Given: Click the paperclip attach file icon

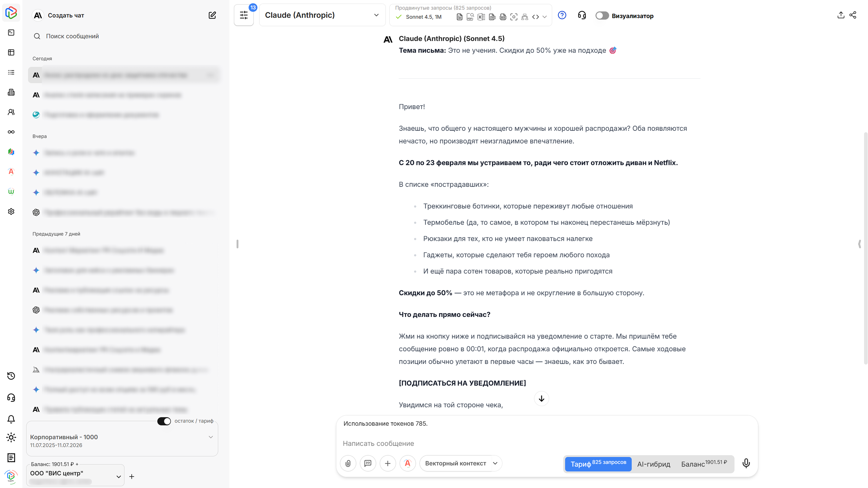Looking at the screenshot, I should tap(348, 463).
